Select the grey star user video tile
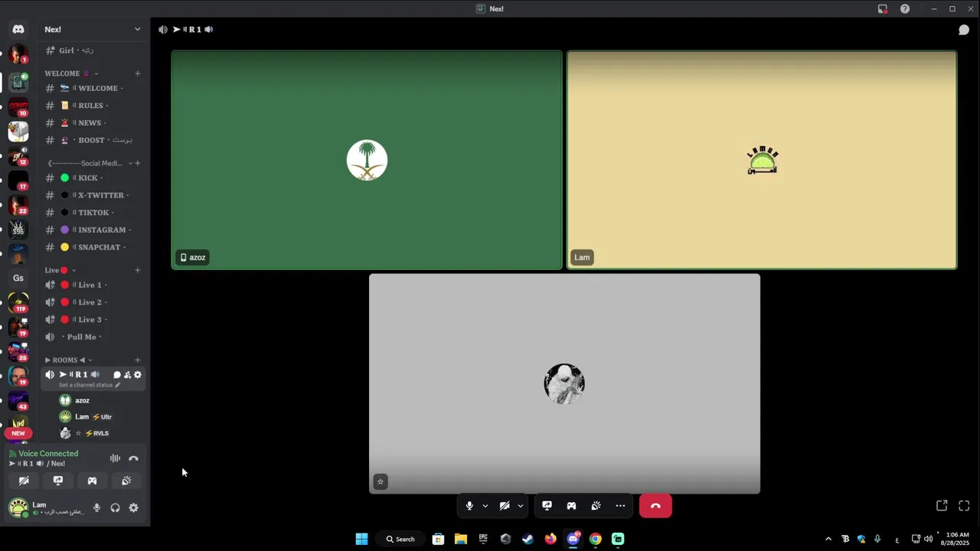 tap(564, 383)
